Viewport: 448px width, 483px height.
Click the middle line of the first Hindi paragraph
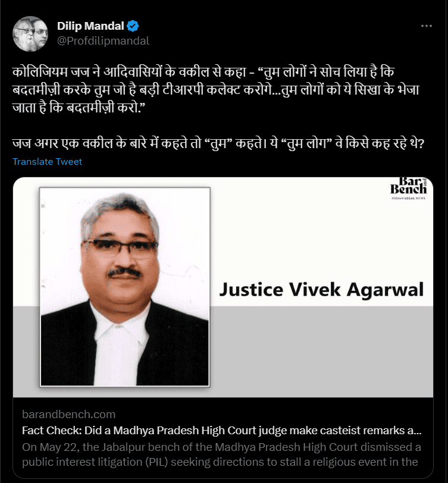pyautogui.click(x=216, y=90)
